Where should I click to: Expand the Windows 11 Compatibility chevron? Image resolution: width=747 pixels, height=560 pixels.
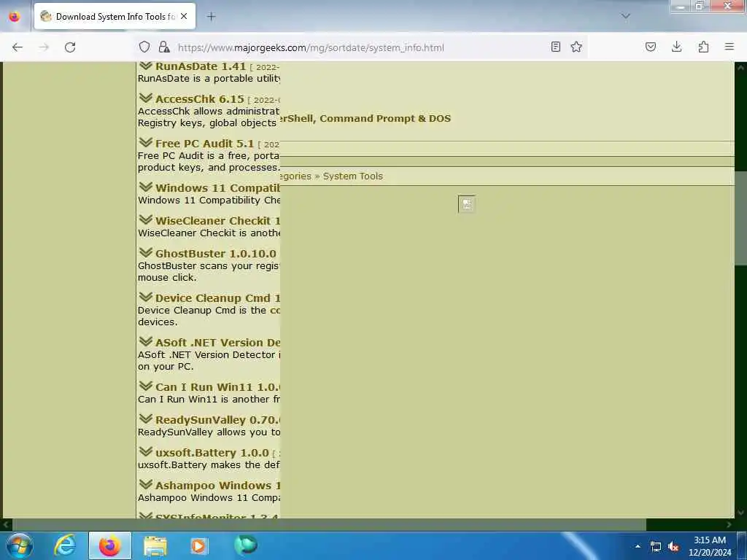[146, 187]
